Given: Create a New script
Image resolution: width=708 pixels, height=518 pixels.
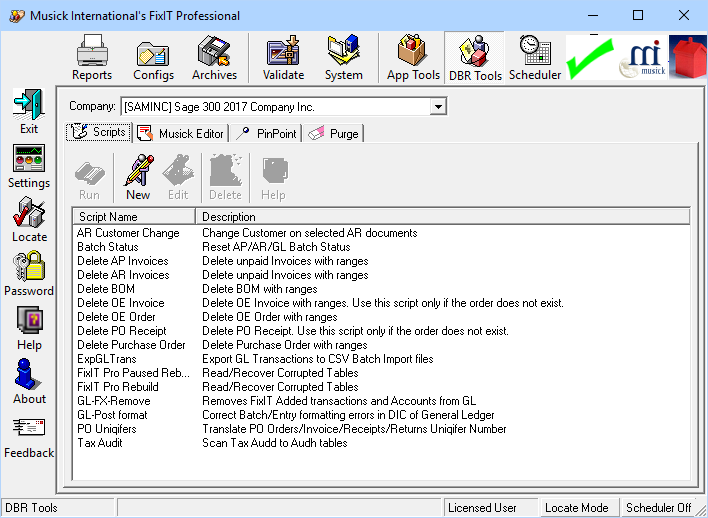Looking at the screenshot, I should 138,177.
